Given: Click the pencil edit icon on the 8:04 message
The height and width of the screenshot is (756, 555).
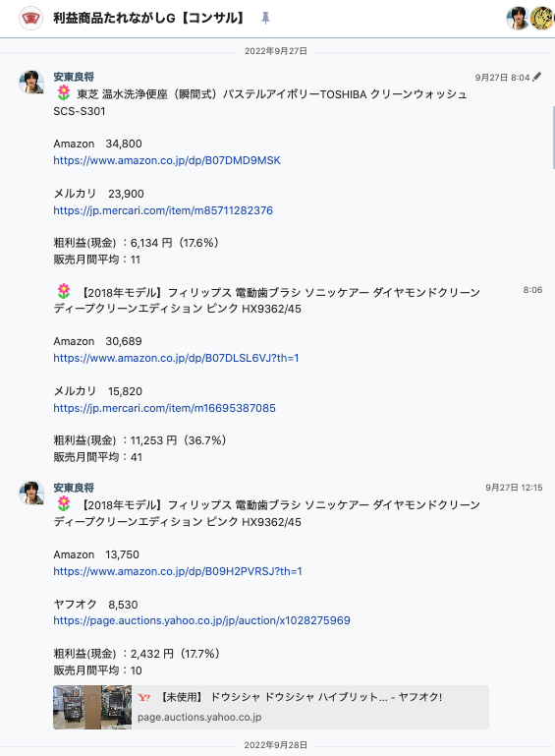Looking at the screenshot, I should pyautogui.click(x=537, y=77).
